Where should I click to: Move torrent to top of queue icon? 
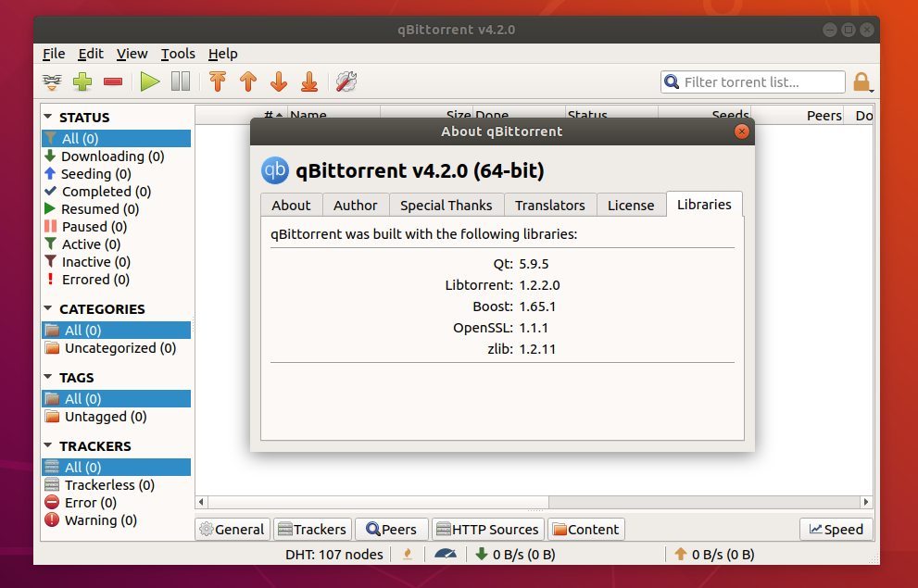[x=218, y=81]
